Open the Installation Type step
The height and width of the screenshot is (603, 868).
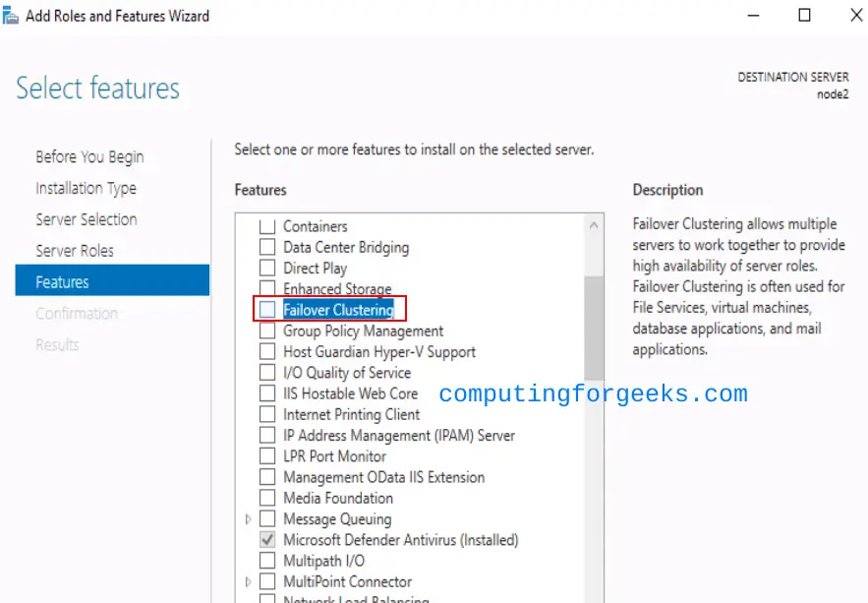pyautogui.click(x=86, y=188)
